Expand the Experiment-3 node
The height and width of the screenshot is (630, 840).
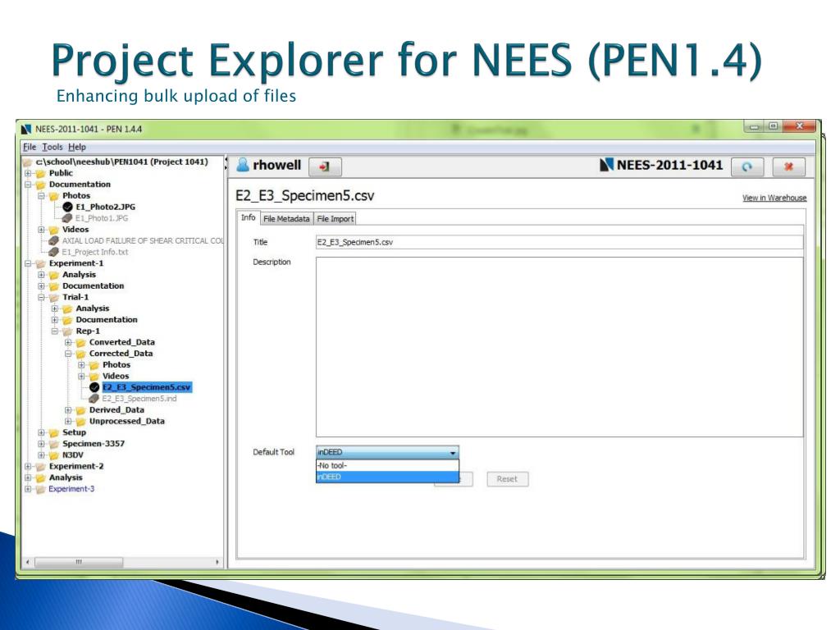[28, 489]
